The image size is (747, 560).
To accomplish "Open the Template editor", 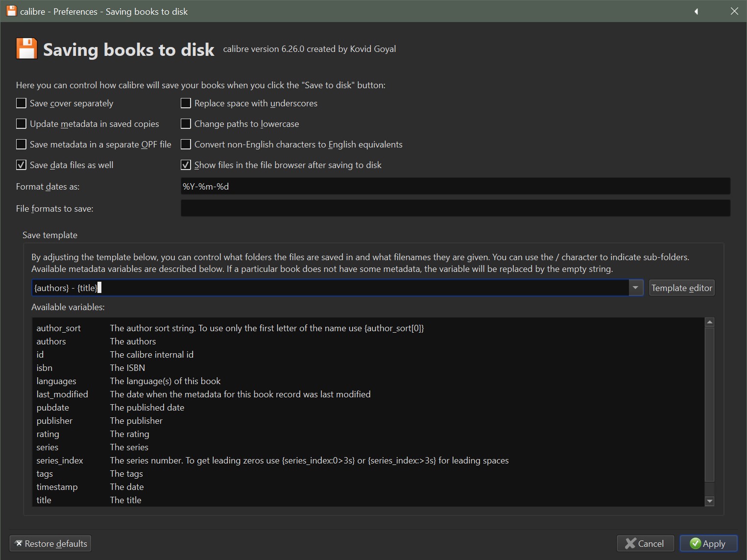I will (x=681, y=288).
